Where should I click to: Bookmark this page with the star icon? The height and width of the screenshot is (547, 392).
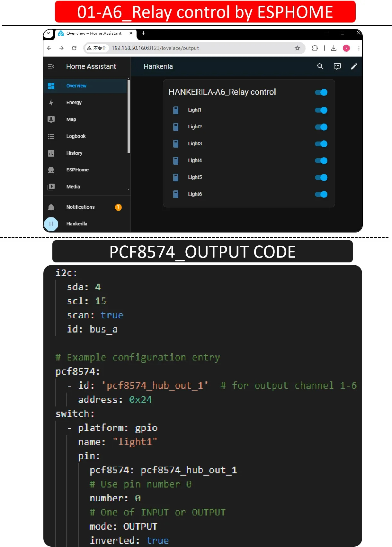[x=297, y=48]
